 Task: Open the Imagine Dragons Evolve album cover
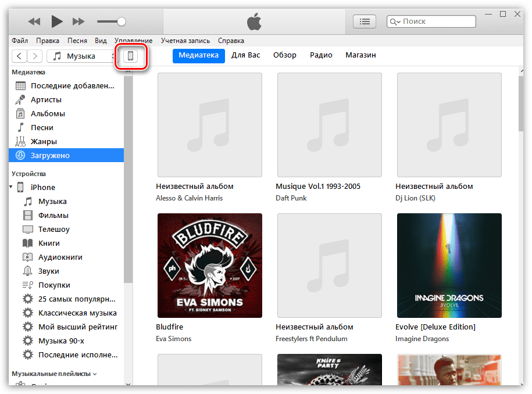(449, 266)
